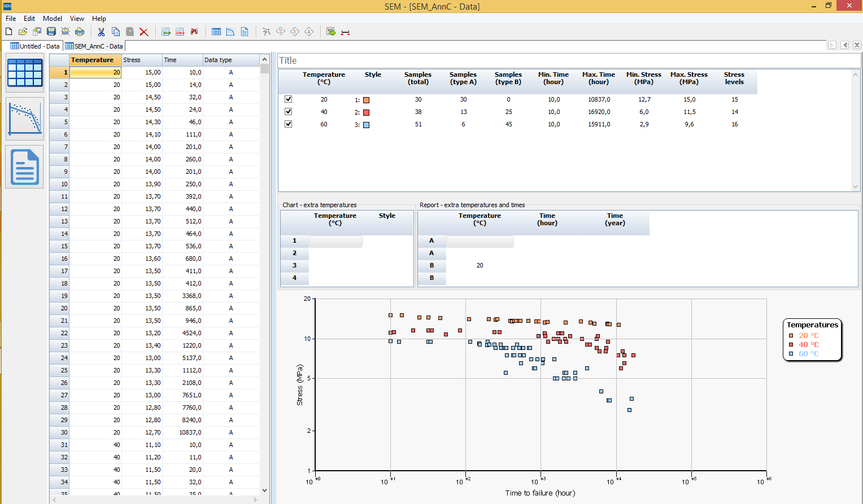Click the print preview toolbar icon
This screenshot has height=504, width=863.
tap(66, 32)
